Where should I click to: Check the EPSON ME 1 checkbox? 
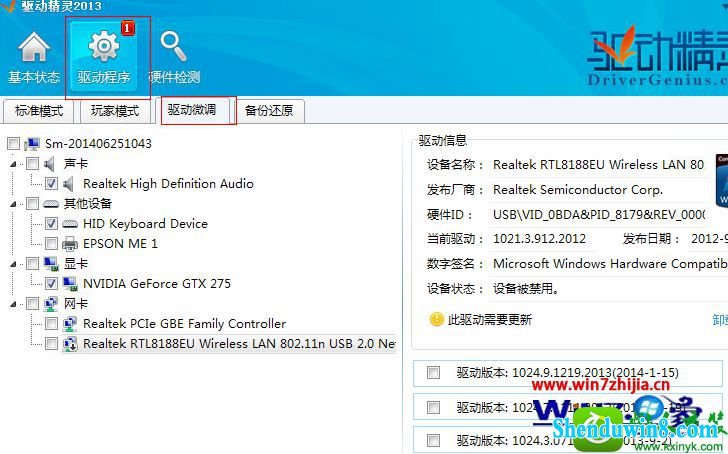point(51,244)
